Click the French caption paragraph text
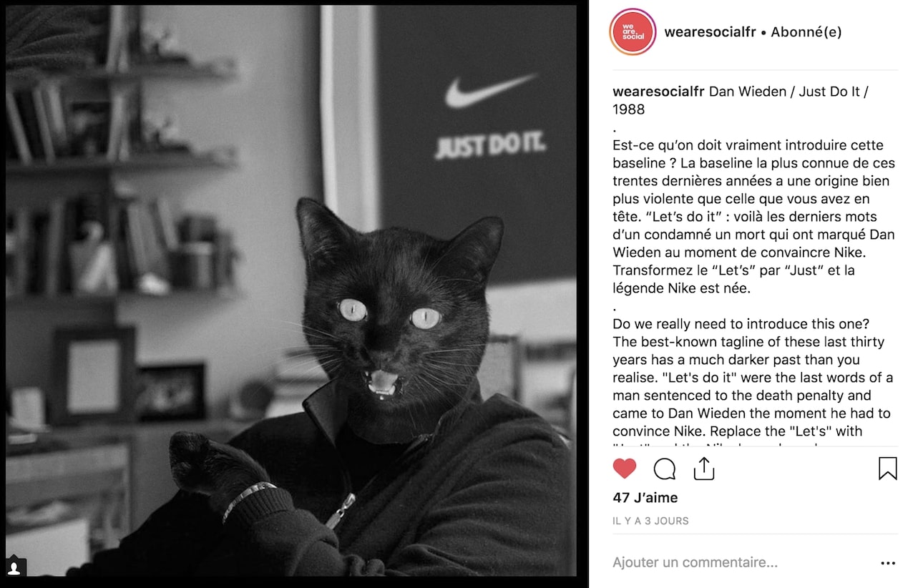This screenshot has width=918, height=588. (753, 217)
